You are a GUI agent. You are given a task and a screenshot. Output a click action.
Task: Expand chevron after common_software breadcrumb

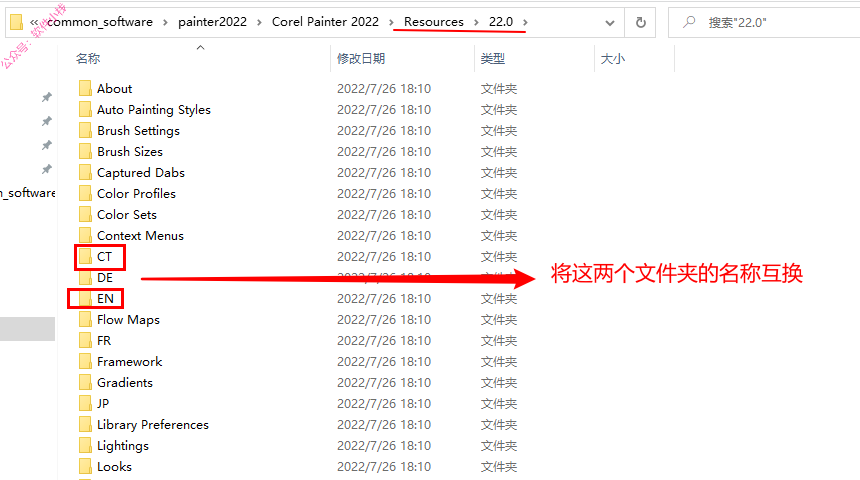tap(165, 22)
